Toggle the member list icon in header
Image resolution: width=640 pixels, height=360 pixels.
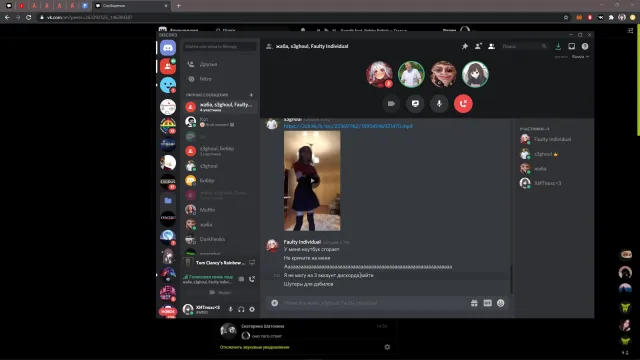pos(491,47)
